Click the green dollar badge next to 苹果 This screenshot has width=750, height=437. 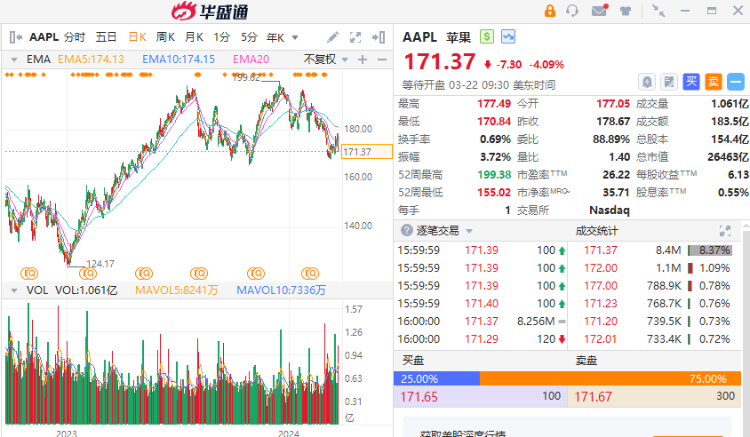tap(487, 36)
